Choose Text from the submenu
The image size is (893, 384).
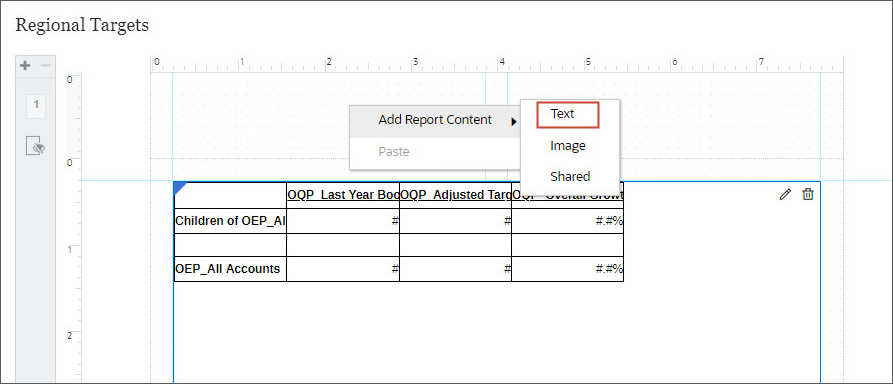click(568, 115)
